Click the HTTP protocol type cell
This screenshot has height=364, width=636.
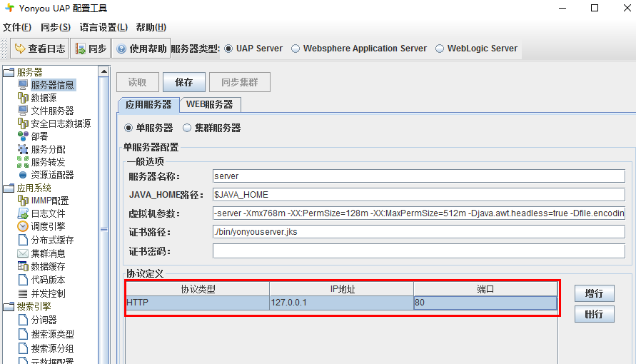coord(198,303)
